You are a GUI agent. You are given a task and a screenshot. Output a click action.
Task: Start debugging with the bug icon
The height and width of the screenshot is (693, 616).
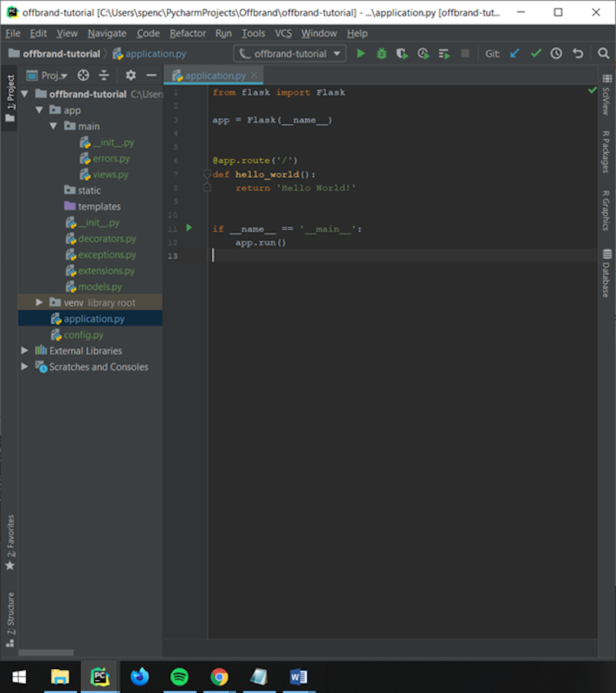click(x=380, y=53)
